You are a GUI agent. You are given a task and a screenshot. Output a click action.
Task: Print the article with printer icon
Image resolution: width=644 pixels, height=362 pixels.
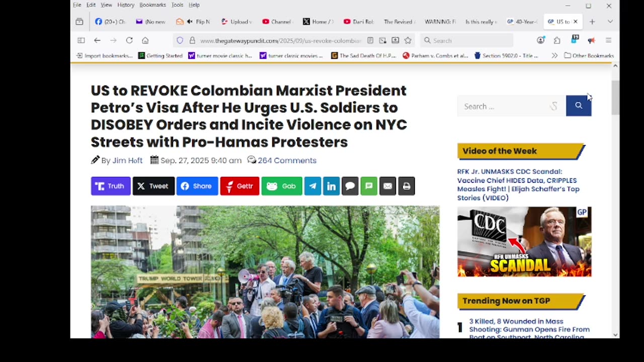pos(407,186)
